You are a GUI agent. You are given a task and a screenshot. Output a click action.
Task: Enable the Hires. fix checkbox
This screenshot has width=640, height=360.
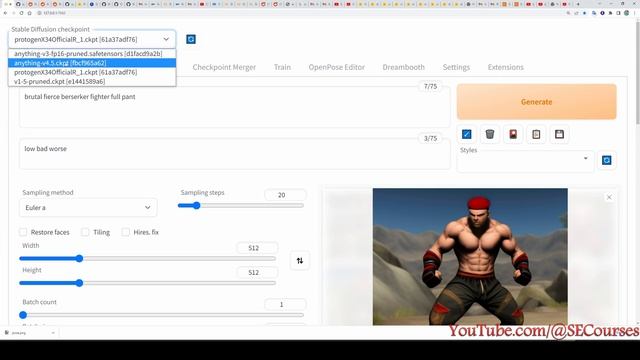[125, 232]
